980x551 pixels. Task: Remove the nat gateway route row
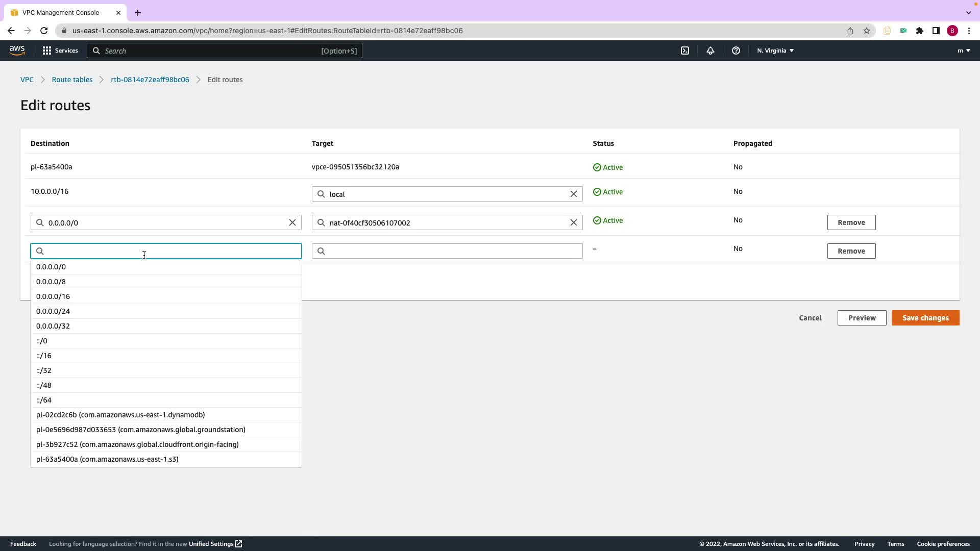pos(851,222)
